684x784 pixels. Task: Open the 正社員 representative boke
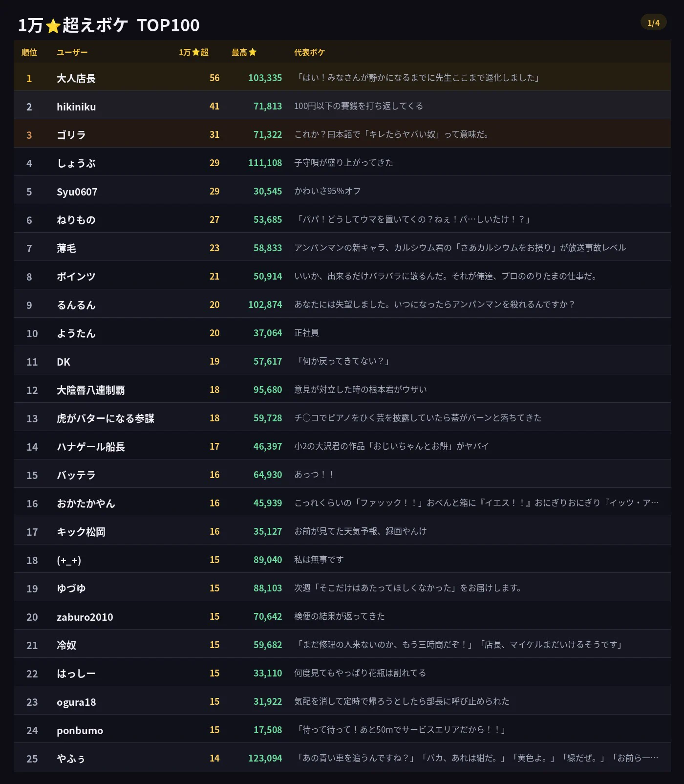(x=306, y=333)
